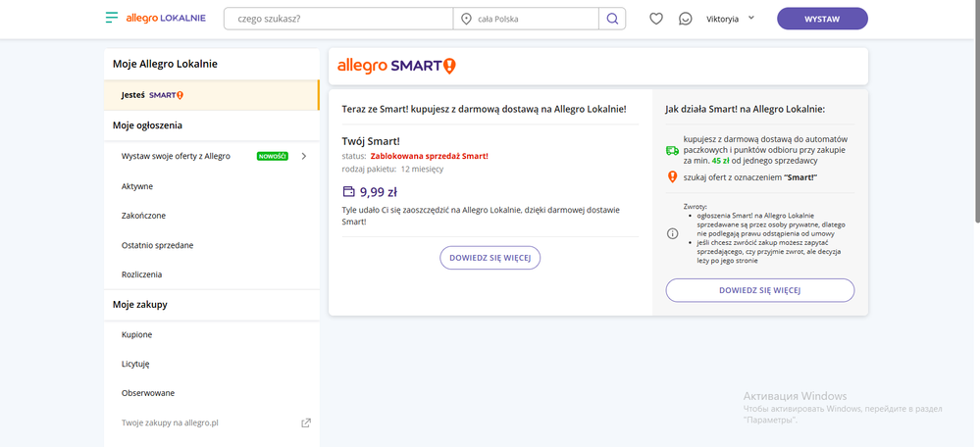Viewport: 980px width, 447px height.
Task: Click the Moje ogłoszenia heading
Action: (147, 125)
